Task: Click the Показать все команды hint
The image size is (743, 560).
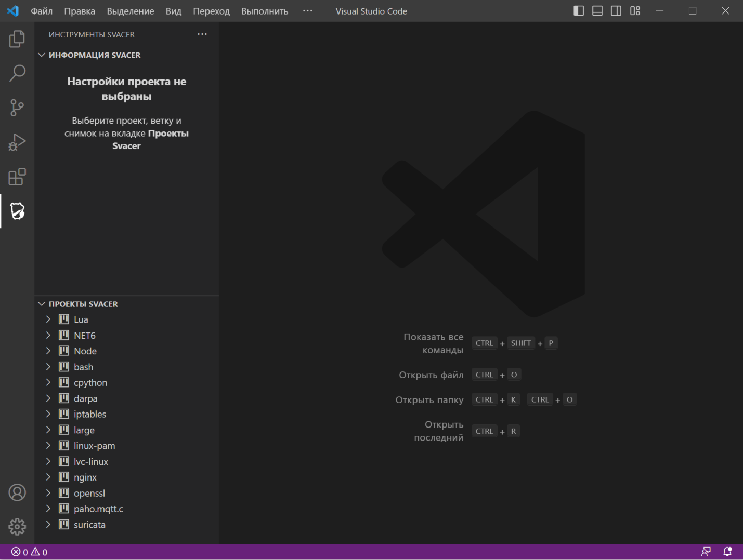Action: 433,343
